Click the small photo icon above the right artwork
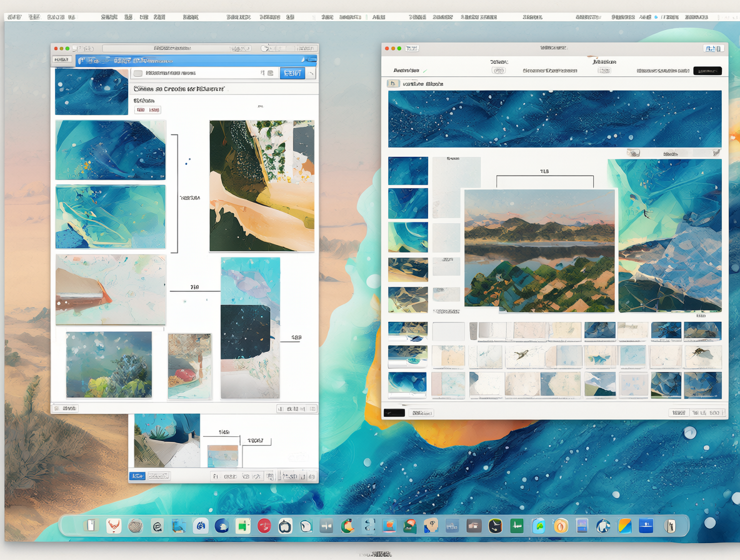Viewport: 740px width, 560px height. (633, 153)
